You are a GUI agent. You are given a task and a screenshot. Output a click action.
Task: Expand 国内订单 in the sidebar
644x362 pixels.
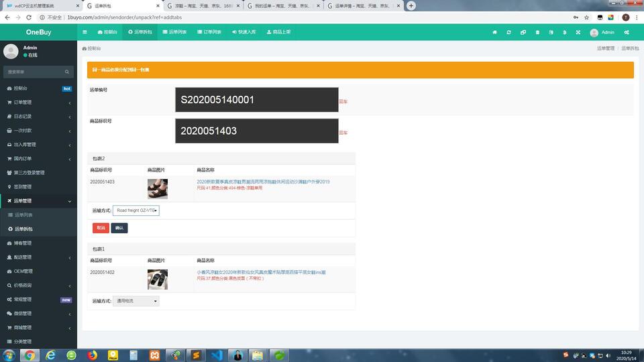[x=39, y=158]
